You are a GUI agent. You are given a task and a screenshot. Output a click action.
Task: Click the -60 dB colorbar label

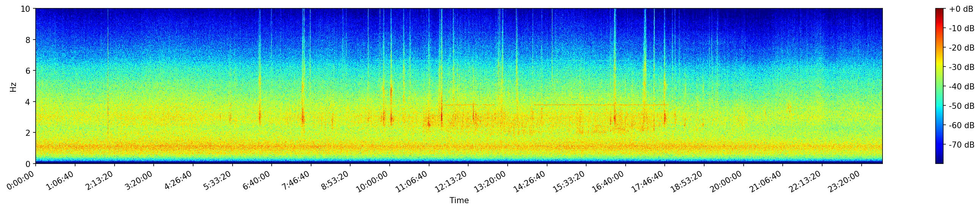tap(961, 126)
